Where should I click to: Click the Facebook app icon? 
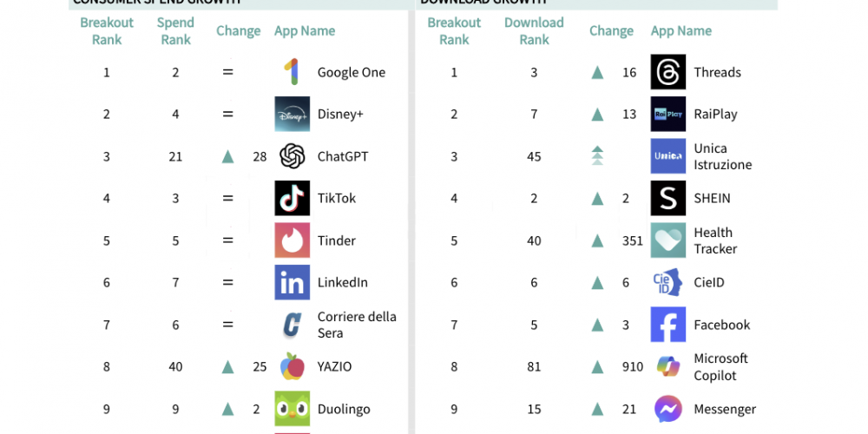[x=668, y=325]
